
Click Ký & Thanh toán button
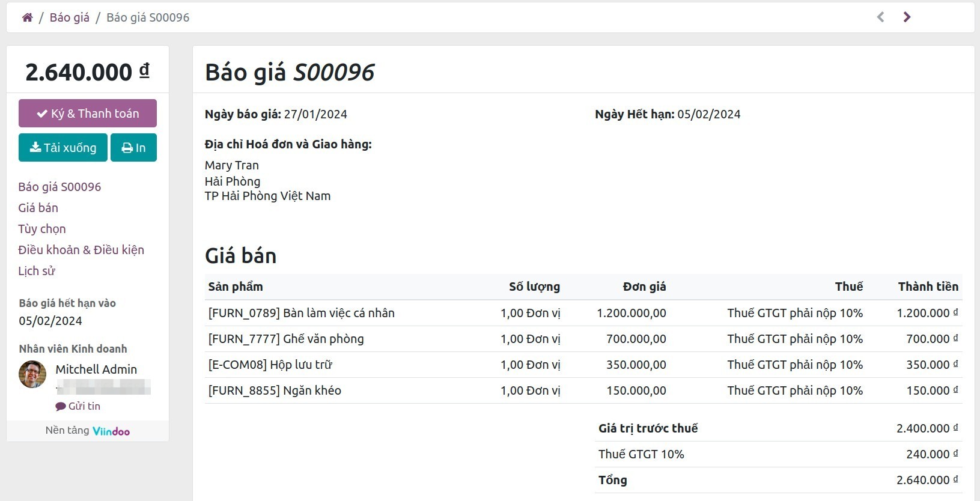click(x=88, y=113)
